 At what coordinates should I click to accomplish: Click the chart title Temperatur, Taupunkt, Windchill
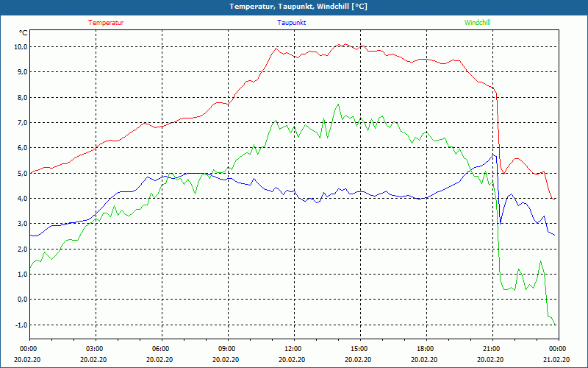point(298,7)
